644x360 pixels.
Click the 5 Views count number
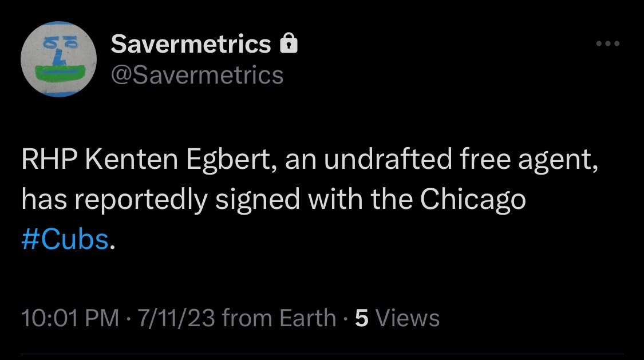(x=361, y=318)
